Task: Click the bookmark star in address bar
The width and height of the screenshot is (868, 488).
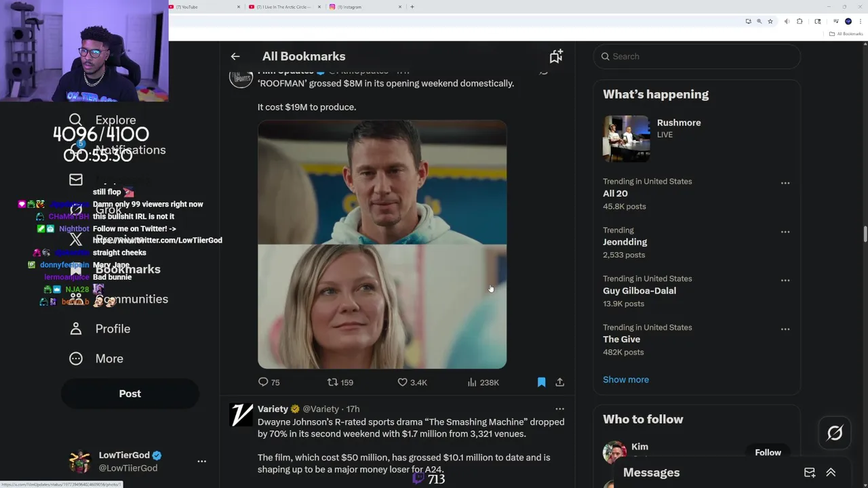Action: pos(770,22)
